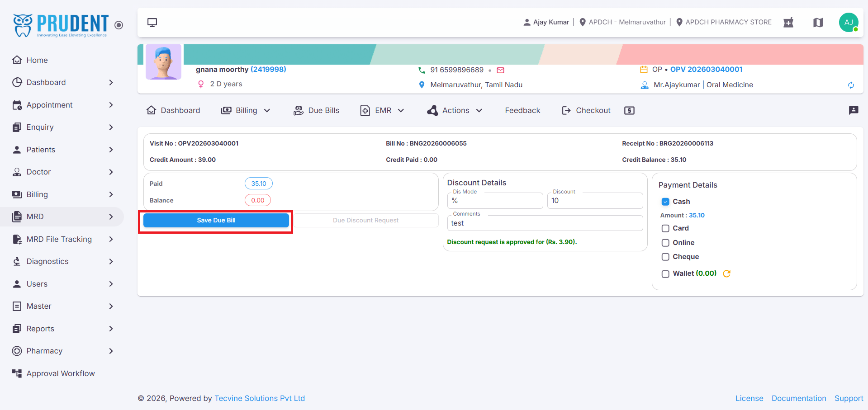Click the monitor icon in top bar

(152, 23)
